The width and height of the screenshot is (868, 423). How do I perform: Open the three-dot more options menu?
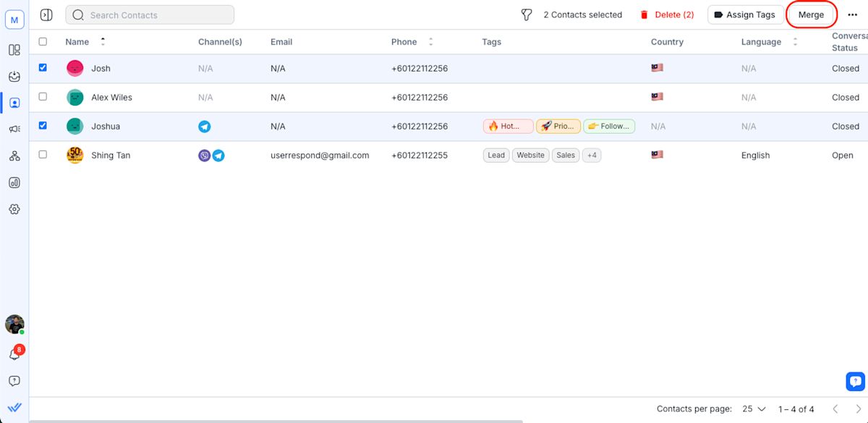(852, 15)
